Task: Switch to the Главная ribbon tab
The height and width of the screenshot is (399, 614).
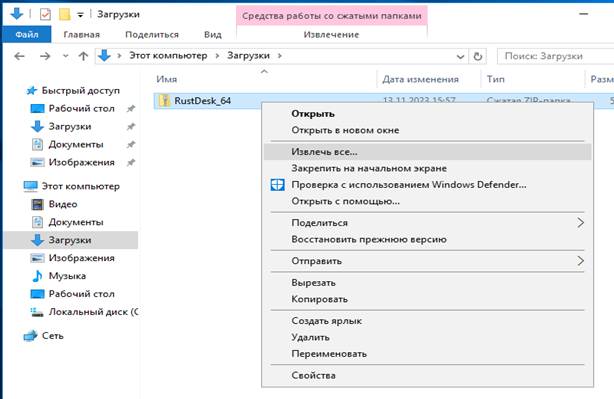Action: pos(81,34)
